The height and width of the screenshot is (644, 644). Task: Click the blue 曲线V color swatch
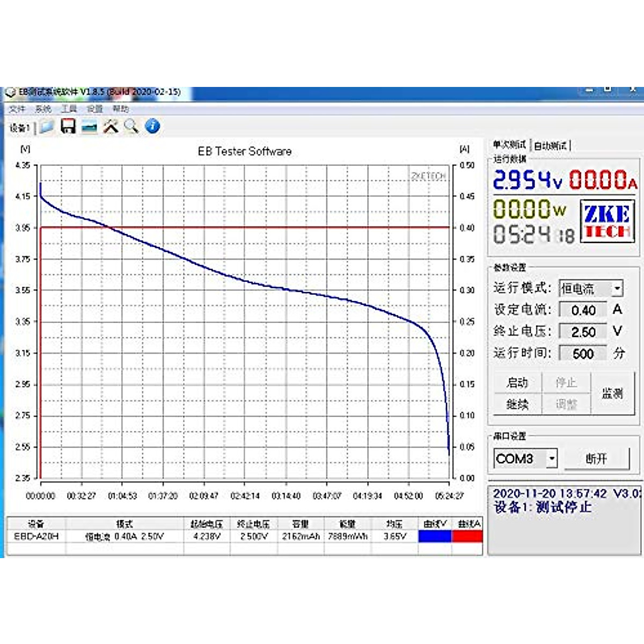click(435, 536)
